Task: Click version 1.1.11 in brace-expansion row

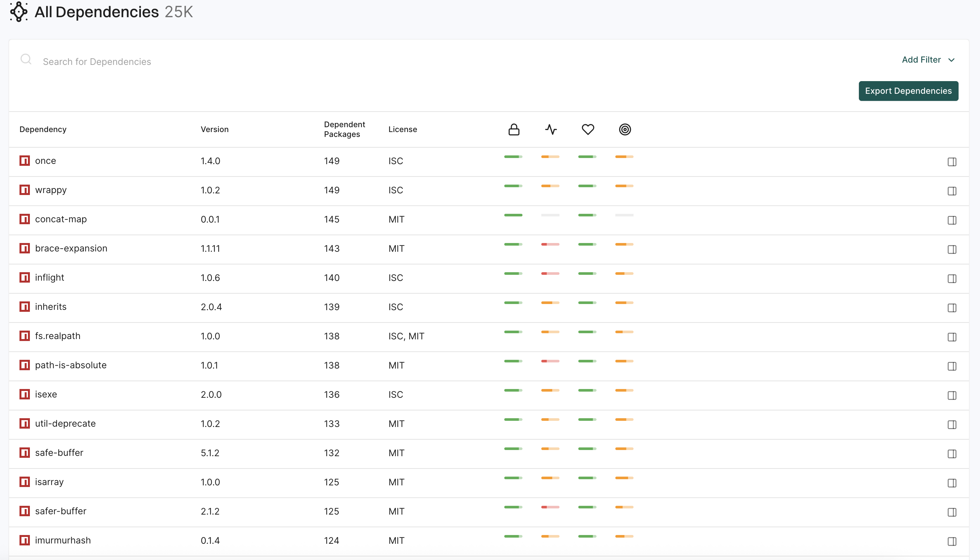Action: click(x=210, y=249)
